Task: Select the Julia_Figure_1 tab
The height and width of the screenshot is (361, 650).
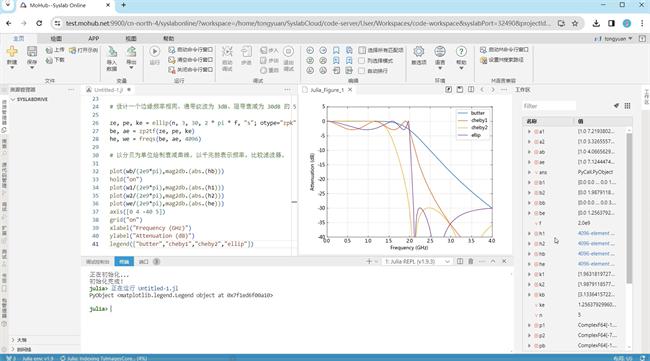Action: [x=327, y=90]
